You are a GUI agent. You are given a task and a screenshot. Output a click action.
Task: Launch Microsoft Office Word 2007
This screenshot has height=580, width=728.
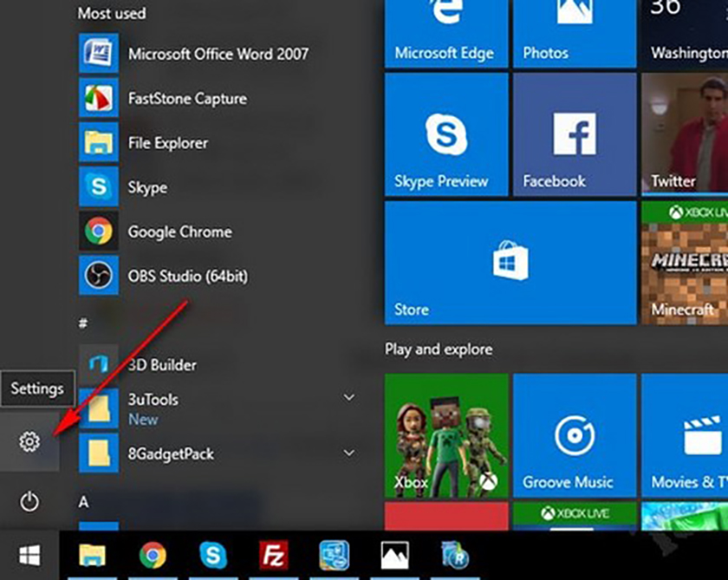point(218,54)
